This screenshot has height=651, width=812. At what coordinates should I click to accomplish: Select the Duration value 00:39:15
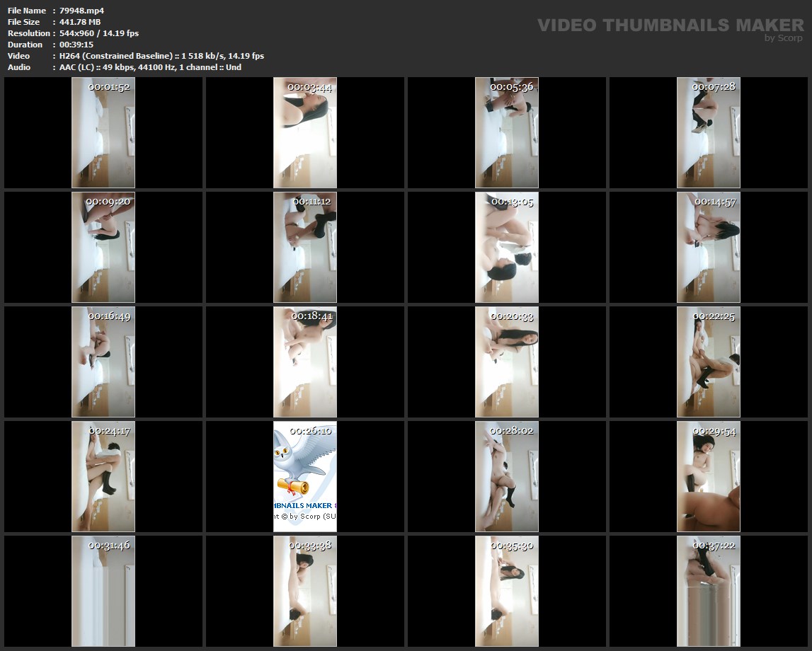76,45
